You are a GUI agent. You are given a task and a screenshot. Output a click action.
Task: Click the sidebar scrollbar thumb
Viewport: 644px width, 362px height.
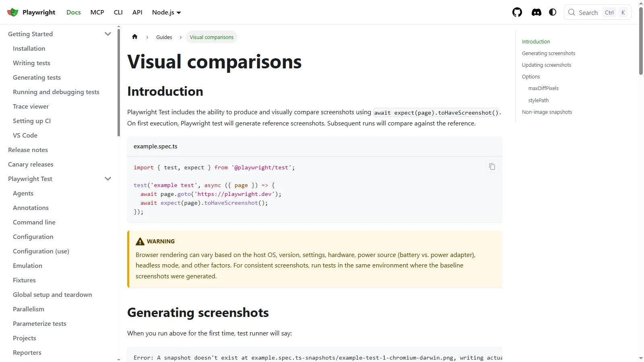(119, 82)
